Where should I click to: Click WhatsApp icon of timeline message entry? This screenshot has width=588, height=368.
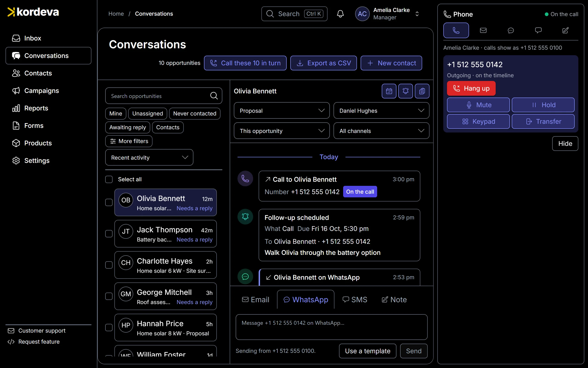(245, 276)
